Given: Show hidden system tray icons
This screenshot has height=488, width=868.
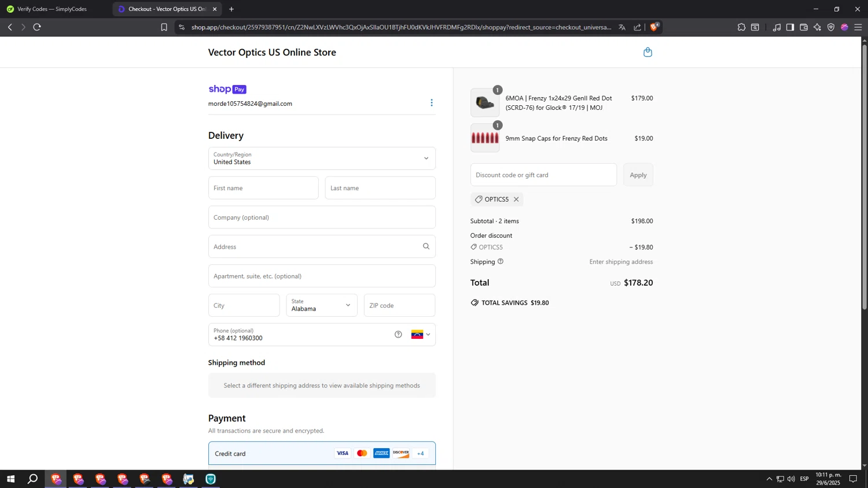Looking at the screenshot, I should [769, 479].
